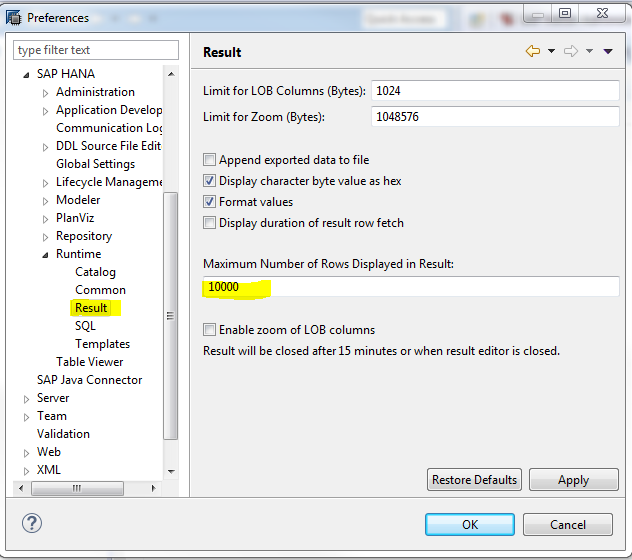Click the Limit for LOB Columns field

pos(495,91)
